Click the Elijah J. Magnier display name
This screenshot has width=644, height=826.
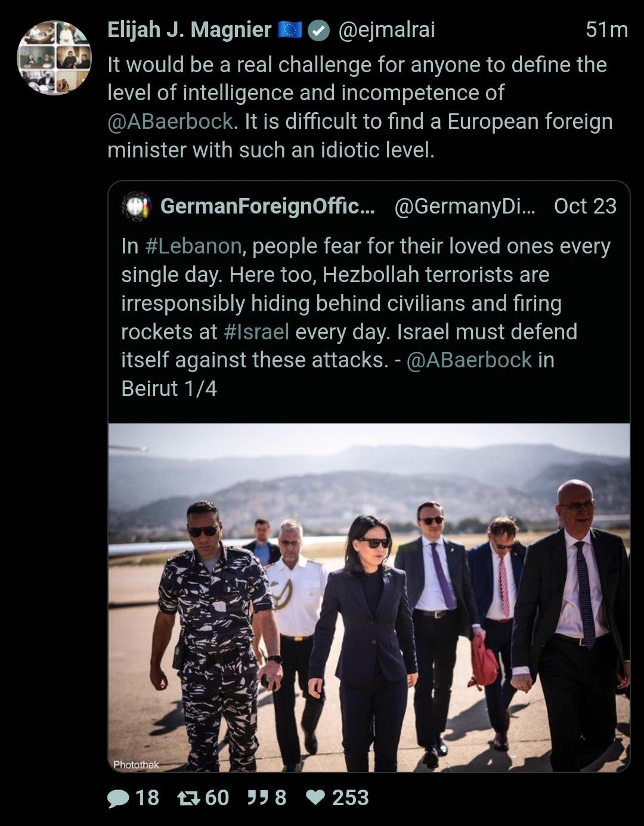click(x=189, y=30)
